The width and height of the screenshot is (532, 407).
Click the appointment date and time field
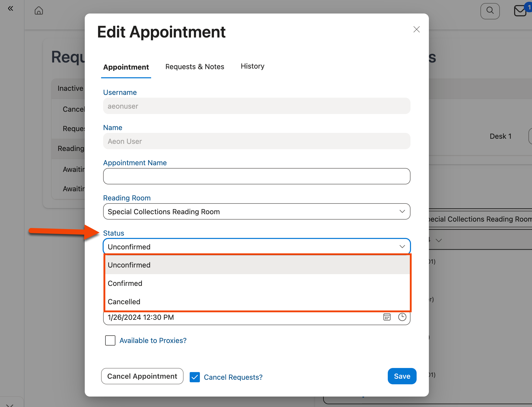pyautogui.click(x=230, y=317)
